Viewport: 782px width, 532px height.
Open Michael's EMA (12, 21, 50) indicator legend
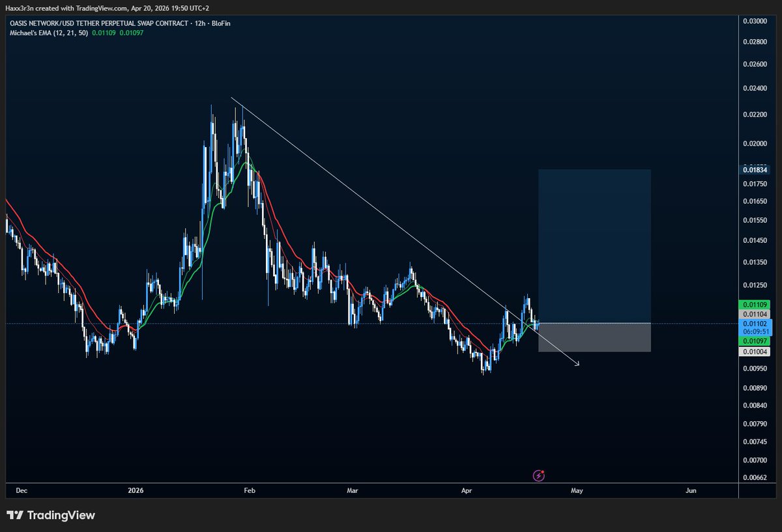47,33
